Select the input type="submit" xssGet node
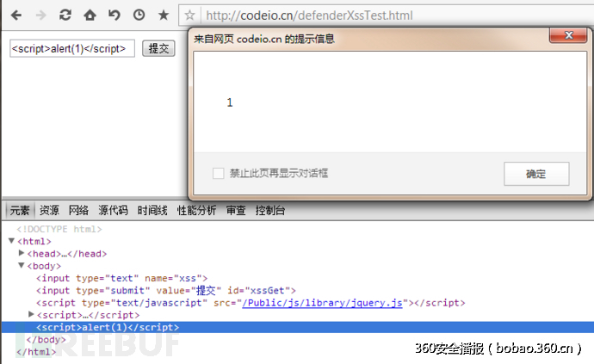Image resolution: width=594 pixels, height=364 pixels. pos(166,291)
